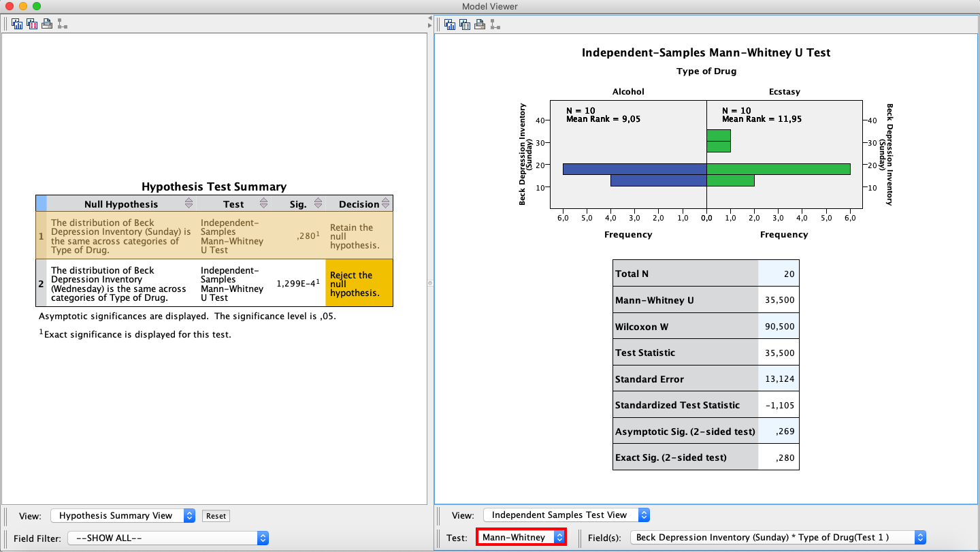Click the Alcohol Mean Rank = 9,05 label

point(603,119)
